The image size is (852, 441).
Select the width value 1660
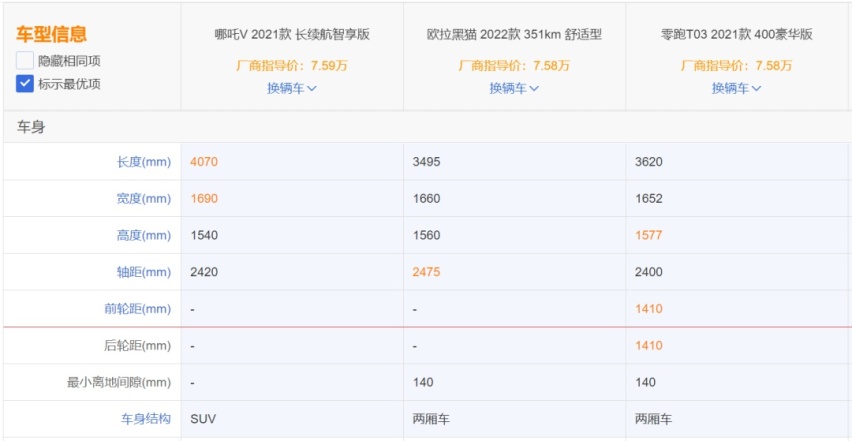pos(427,199)
